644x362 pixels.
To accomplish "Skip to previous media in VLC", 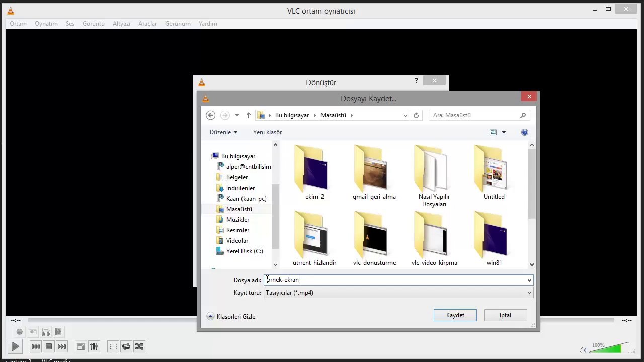I will (35, 346).
